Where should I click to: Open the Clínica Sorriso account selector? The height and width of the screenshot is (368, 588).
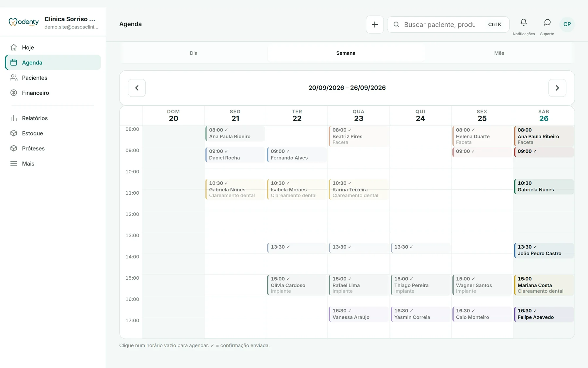pyautogui.click(x=72, y=23)
